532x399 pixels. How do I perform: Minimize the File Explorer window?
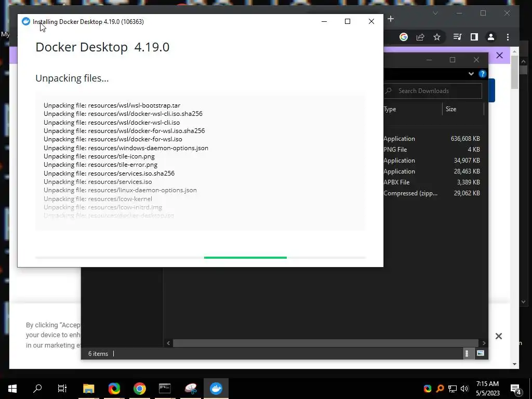[429, 60]
